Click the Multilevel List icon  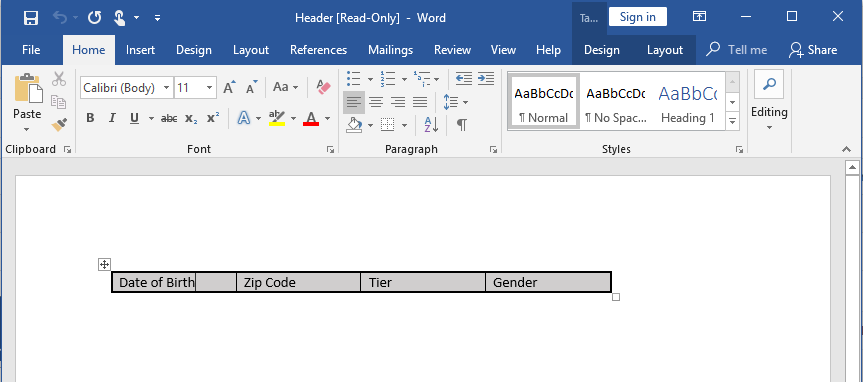click(422, 79)
